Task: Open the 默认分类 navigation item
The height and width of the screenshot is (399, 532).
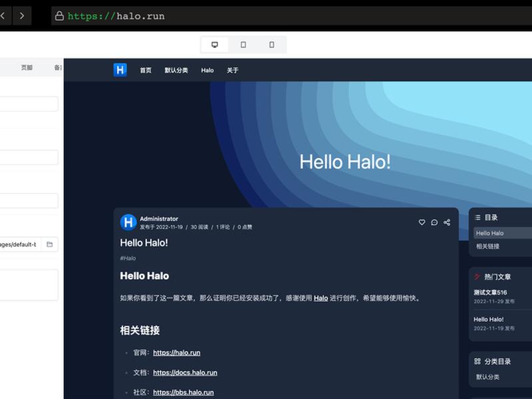Action: [x=176, y=70]
